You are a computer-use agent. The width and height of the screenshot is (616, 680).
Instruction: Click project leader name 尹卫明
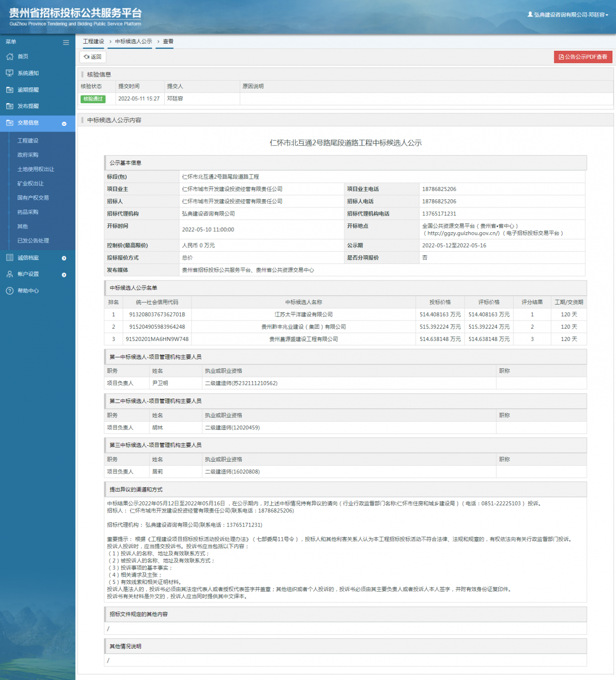click(160, 383)
